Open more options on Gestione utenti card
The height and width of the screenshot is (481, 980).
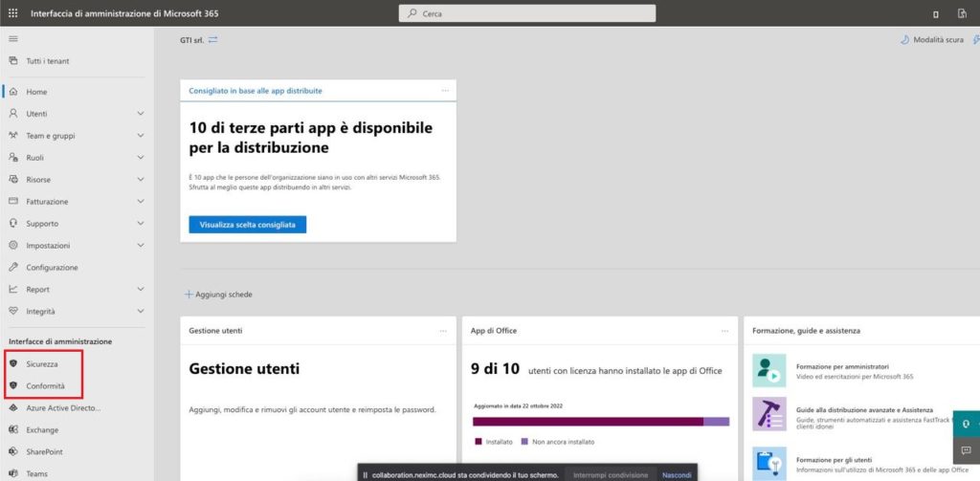443,331
